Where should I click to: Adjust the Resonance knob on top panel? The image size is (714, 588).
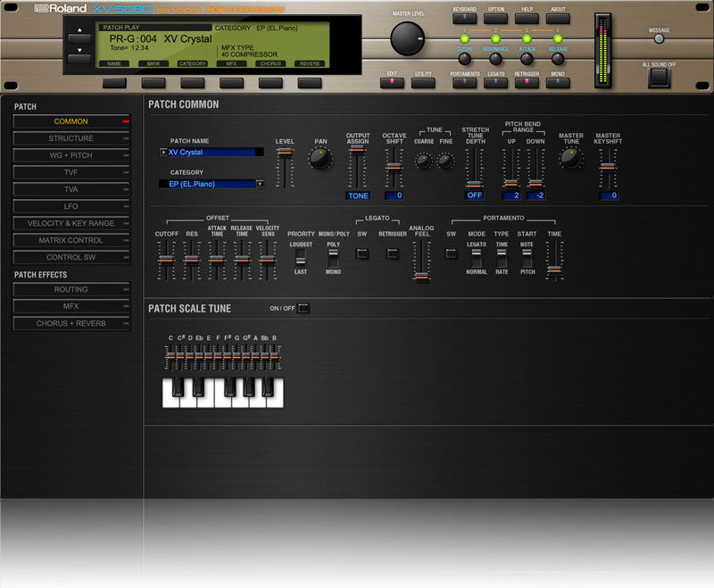(x=495, y=58)
